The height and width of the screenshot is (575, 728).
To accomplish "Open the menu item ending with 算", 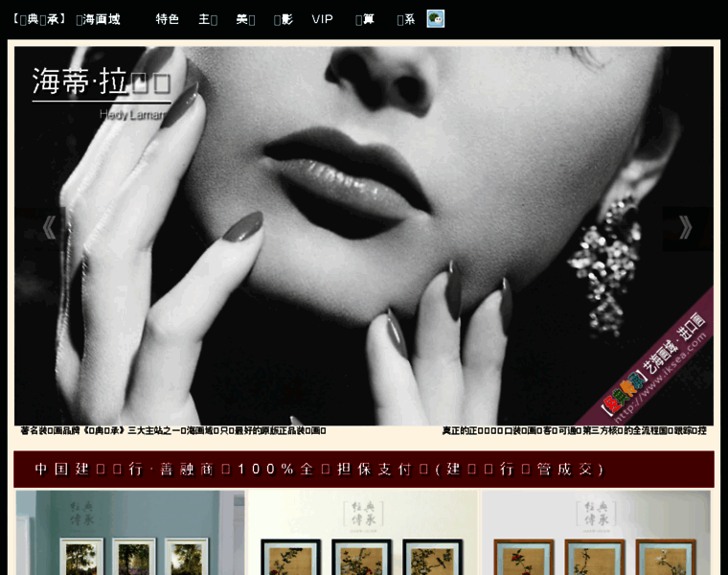I will [365, 19].
